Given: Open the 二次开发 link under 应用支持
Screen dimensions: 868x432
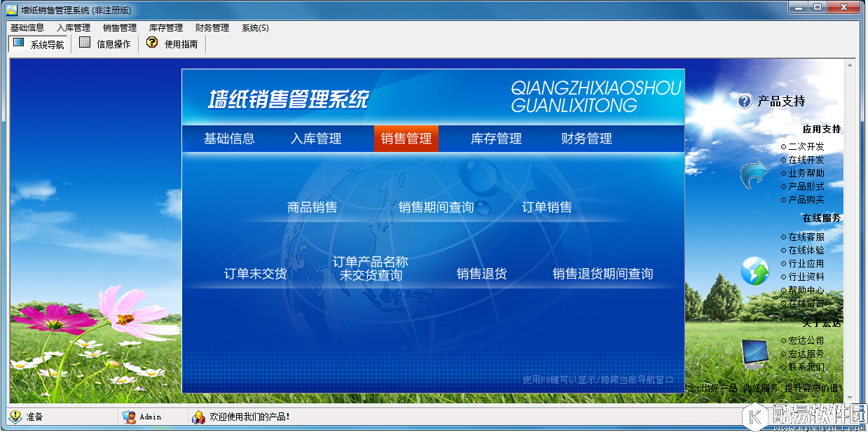Looking at the screenshot, I should click(806, 147).
